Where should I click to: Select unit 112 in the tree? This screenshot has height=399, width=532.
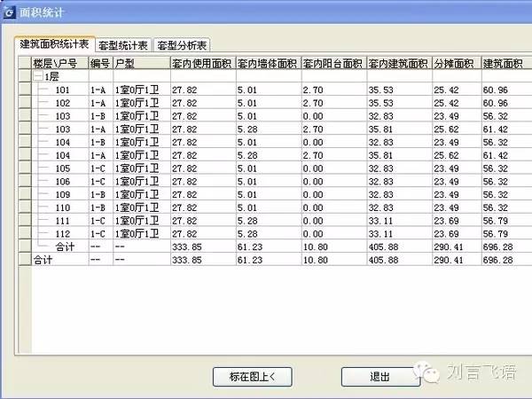62,234
